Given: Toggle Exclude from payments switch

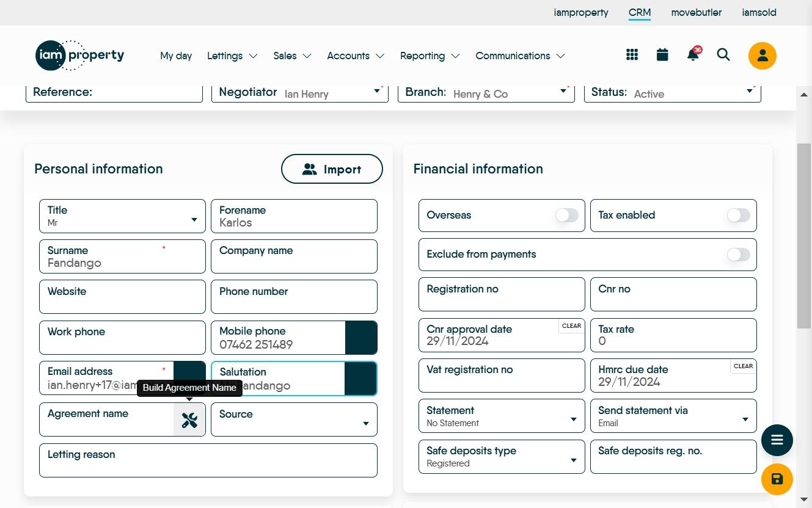Looking at the screenshot, I should [739, 254].
